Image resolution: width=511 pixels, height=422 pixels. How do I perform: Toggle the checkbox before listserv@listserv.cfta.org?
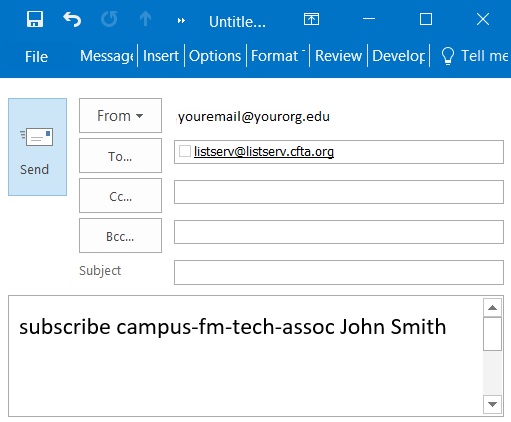(185, 151)
